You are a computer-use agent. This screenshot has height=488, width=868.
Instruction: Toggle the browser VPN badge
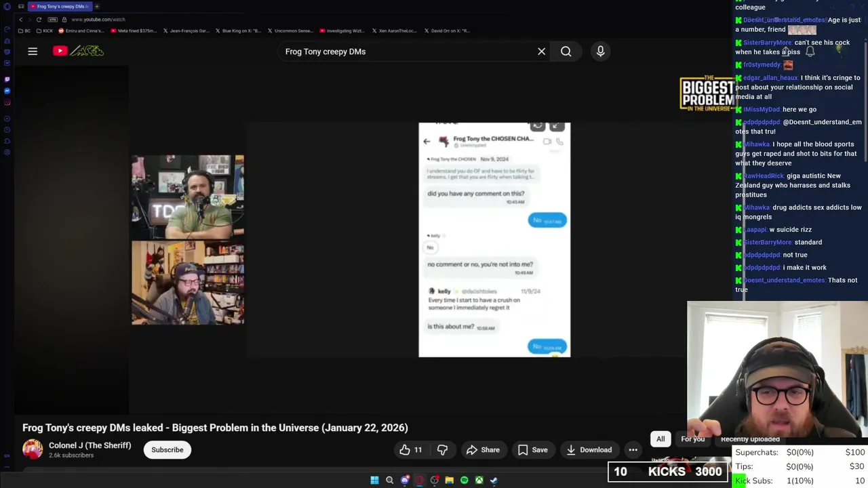click(52, 20)
